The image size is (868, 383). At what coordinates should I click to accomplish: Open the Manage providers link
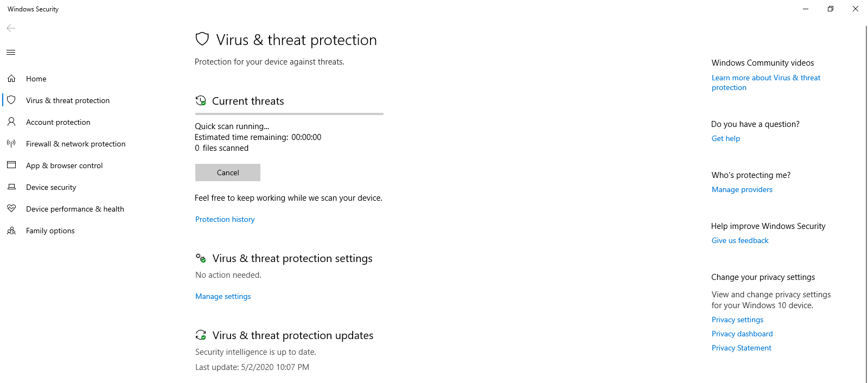click(x=742, y=189)
